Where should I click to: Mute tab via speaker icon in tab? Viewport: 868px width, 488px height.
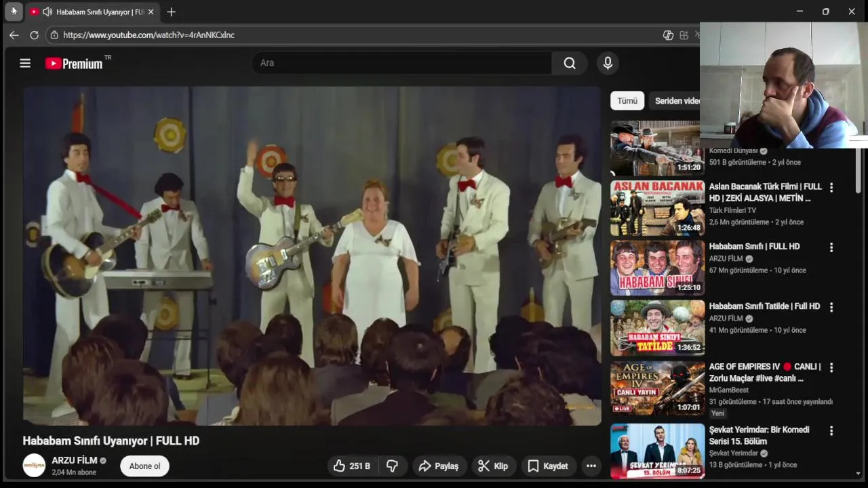coord(47,12)
